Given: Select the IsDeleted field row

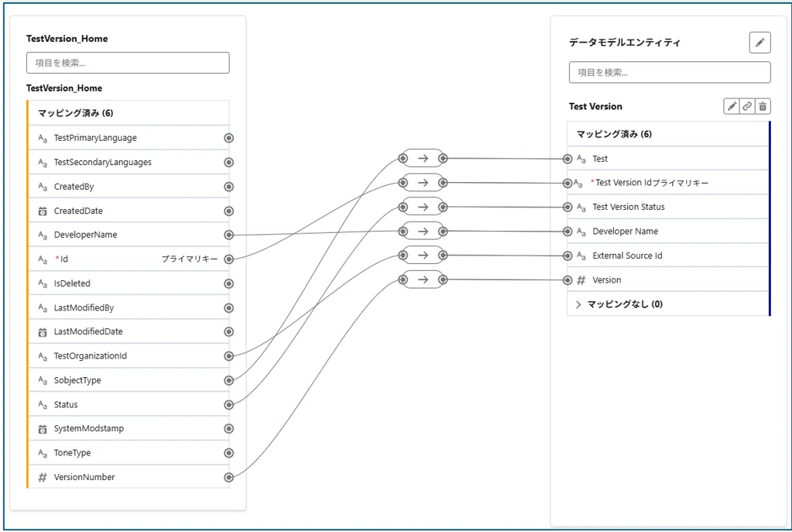Looking at the screenshot, I should coord(129,283).
